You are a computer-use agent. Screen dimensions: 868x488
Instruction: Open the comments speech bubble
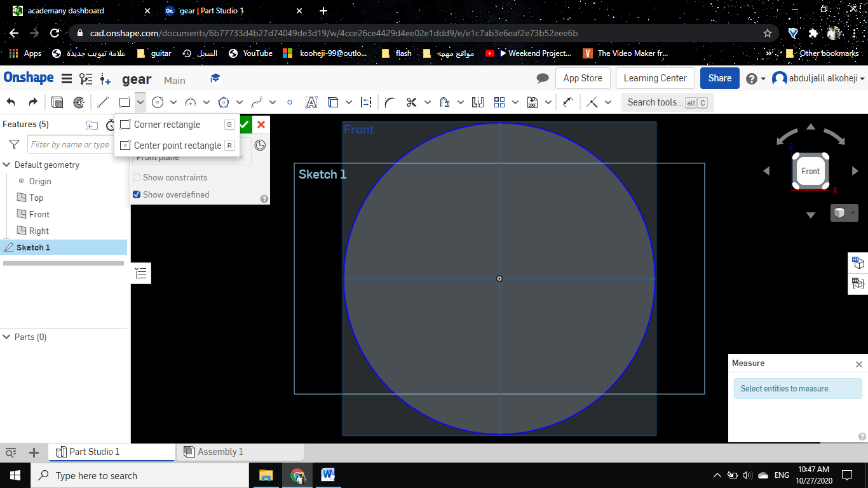pos(543,78)
